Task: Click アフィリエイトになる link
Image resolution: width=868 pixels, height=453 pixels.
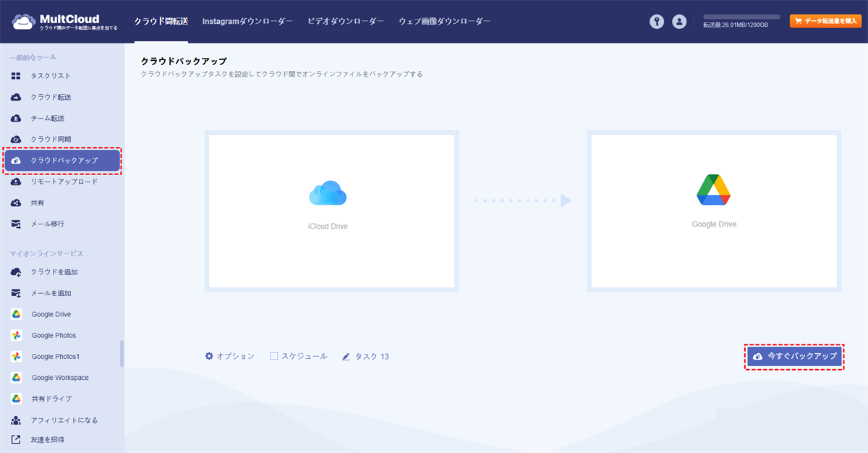Action: 64,420
